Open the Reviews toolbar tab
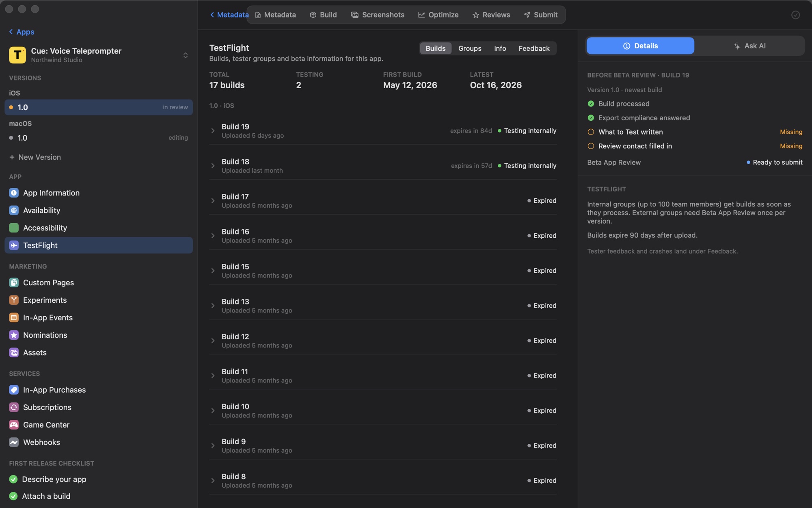Viewport: 812px width, 508px height. [491, 15]
